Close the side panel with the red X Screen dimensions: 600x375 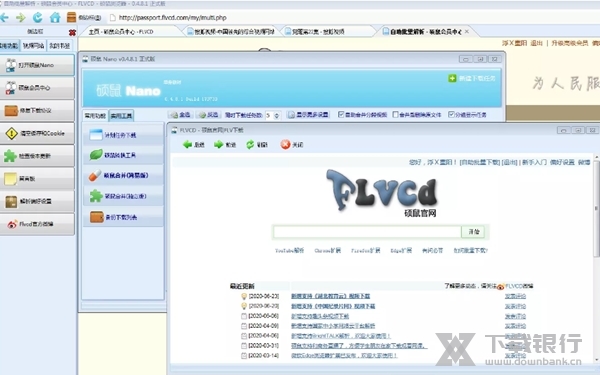(72, 33)
